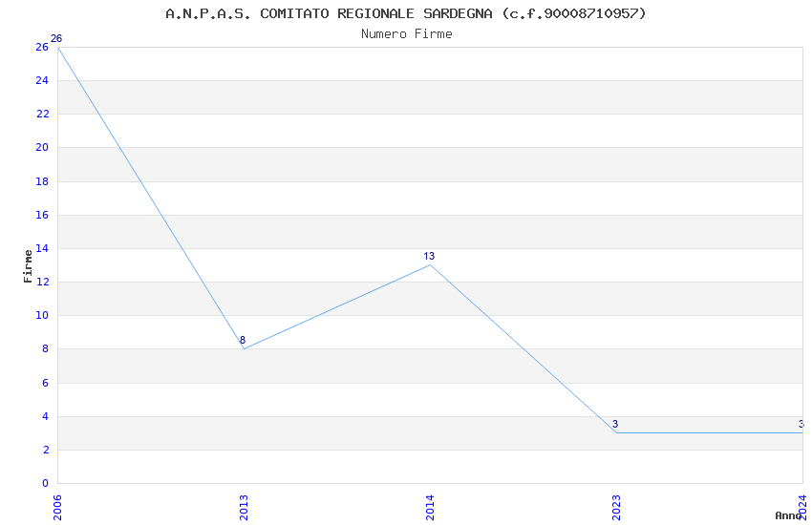Image resolution: width=812 pixels, height=525 pixels.
Task: Click y-axis tick value 0
Action: (45, 483)
